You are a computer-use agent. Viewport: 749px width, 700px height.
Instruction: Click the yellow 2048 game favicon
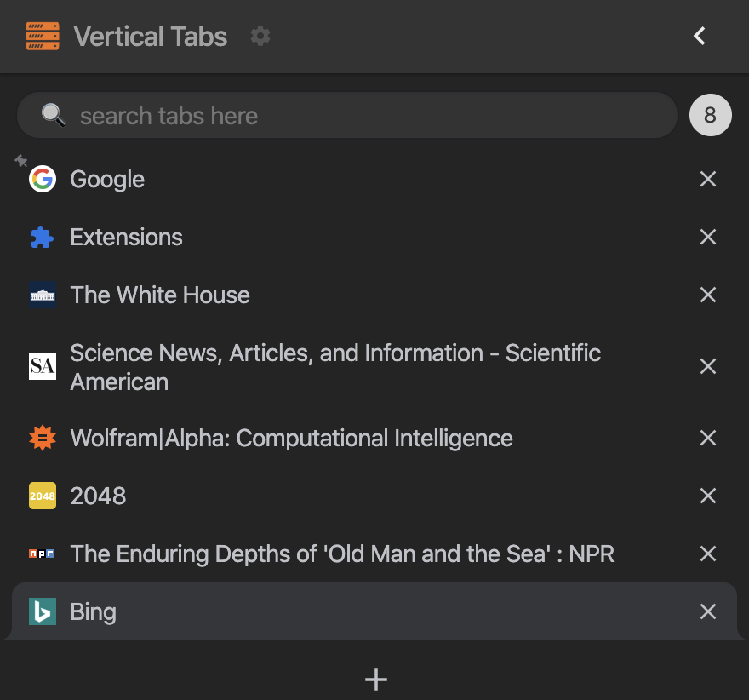point(42,496)
